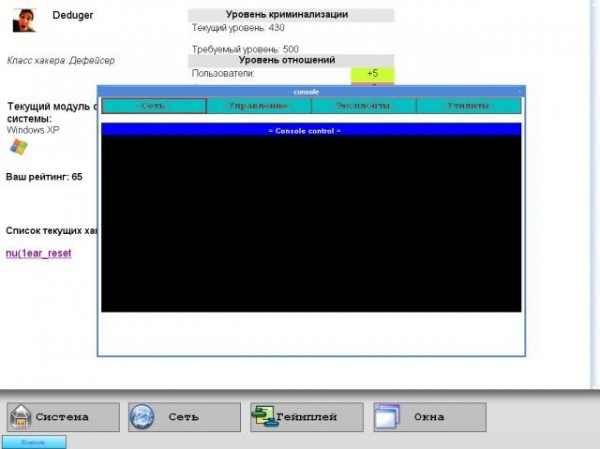The width and height of the screenshot is (600, 449).
Task: Open the Геймплей button in bottom bar
Action: (x=307, y=417)
